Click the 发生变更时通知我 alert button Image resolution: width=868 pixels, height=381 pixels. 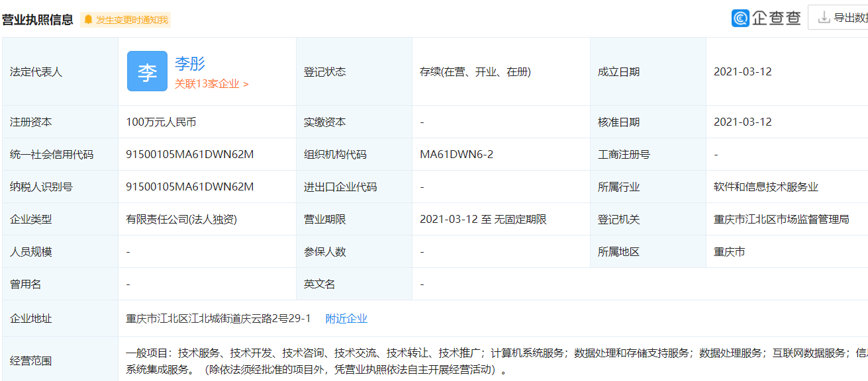point(132,20)
